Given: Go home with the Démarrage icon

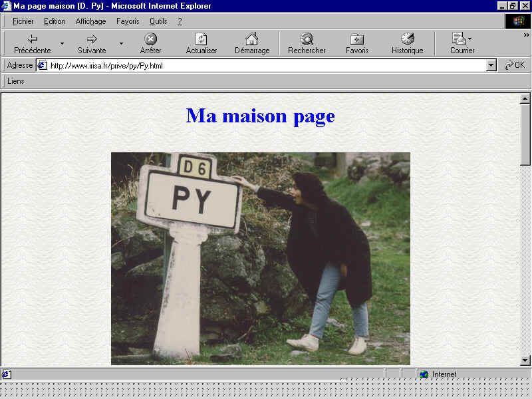Looking at the screenshot, I should coord(252,43).
